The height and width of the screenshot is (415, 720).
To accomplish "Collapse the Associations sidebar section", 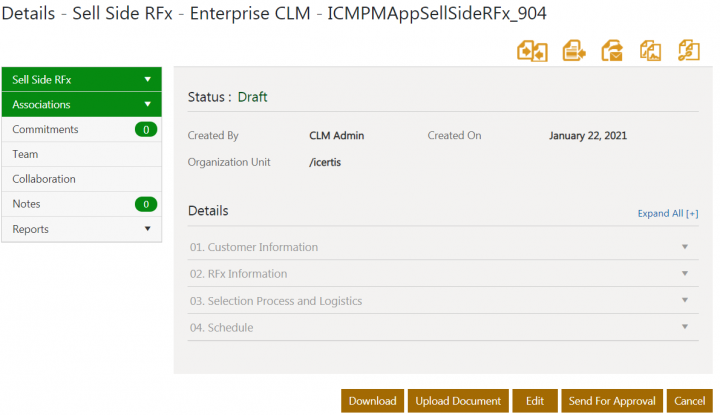I will coord(147,104).
